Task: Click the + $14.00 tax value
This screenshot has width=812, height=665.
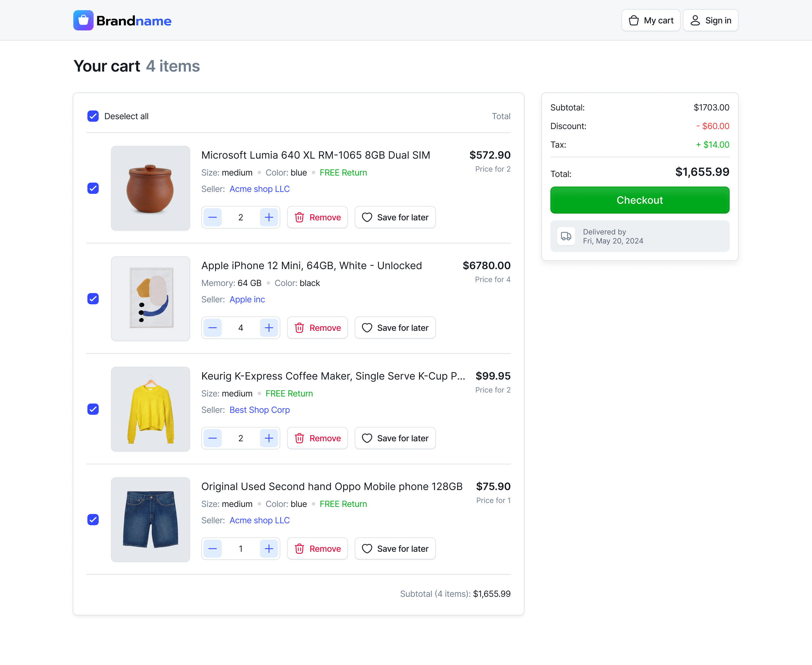Action: pos(712,145)
